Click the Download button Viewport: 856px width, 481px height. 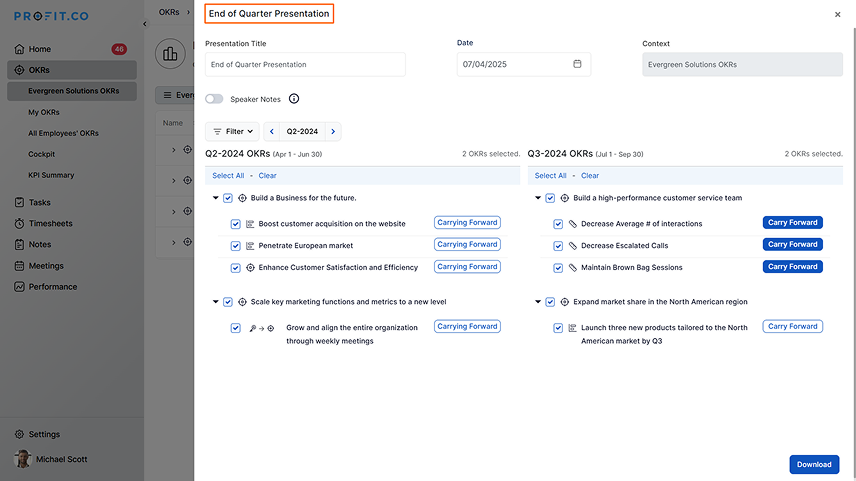pos(814,465)
